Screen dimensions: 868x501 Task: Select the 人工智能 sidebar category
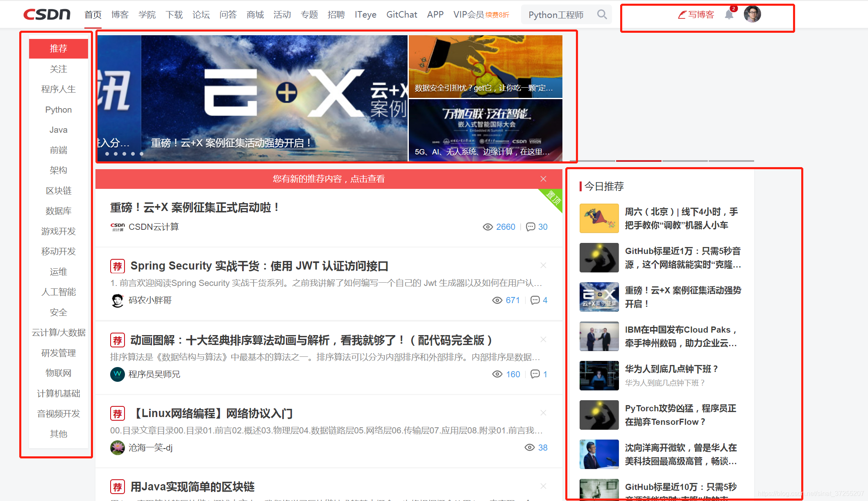[x=58, y=292]
